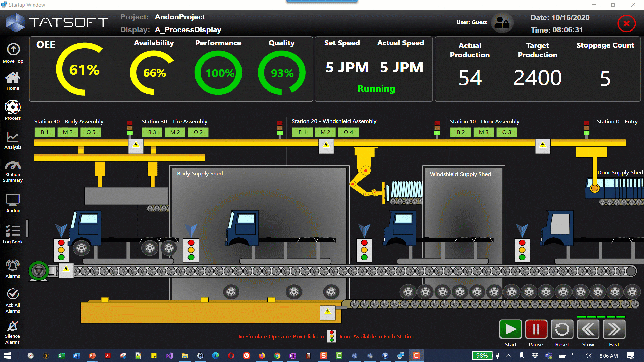Click the Fast double-right chevron button
This screenshot has height=362, width=644.
coord(614,329)
